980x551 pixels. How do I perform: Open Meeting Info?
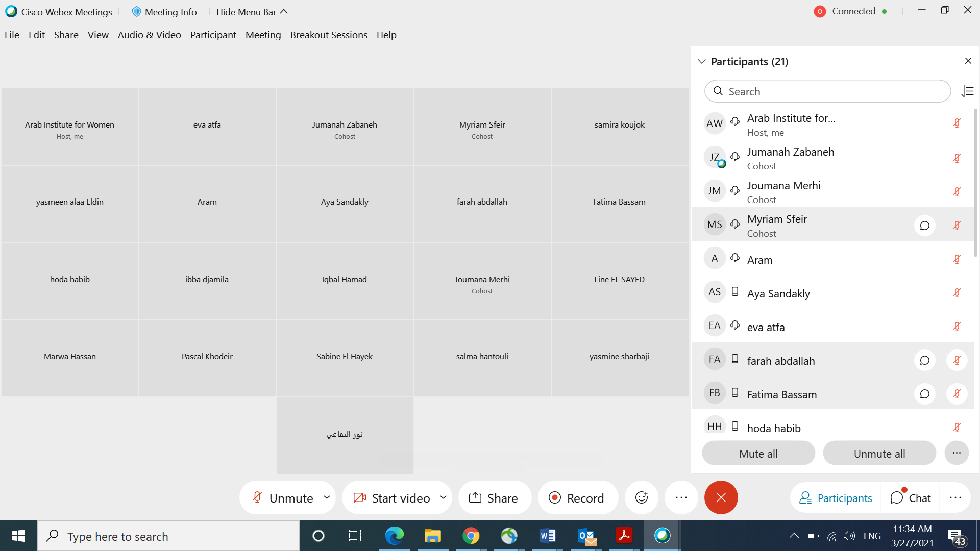coord(164,12)
